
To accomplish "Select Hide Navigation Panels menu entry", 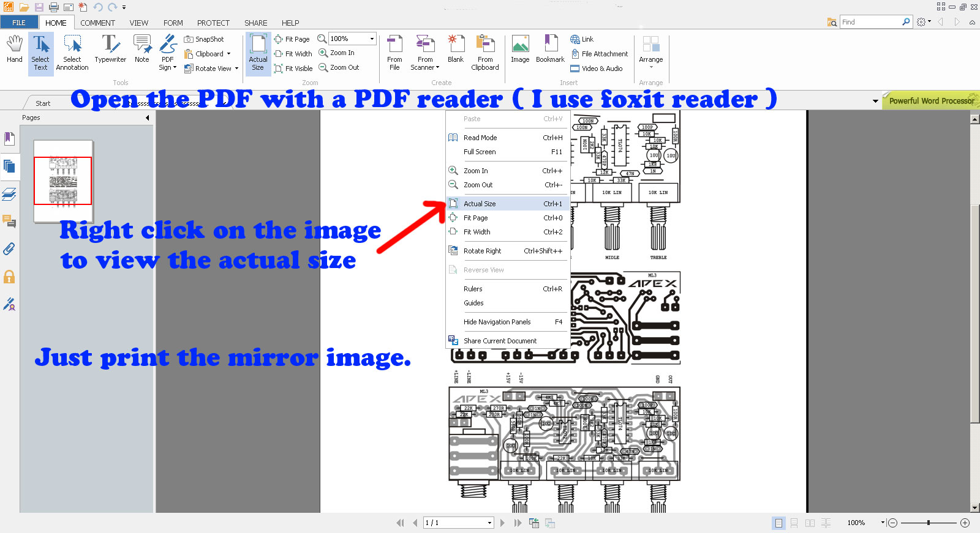I will coord(508,322).
